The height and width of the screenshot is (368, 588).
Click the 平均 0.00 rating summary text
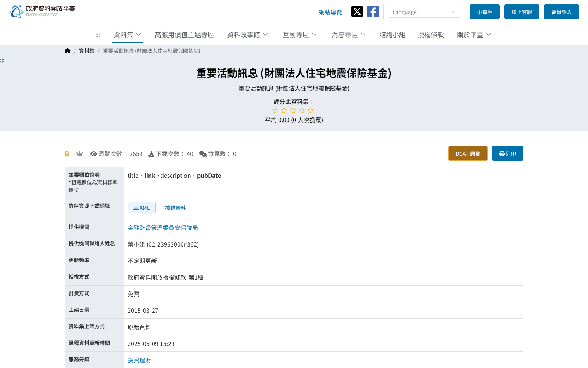(294, 120)
